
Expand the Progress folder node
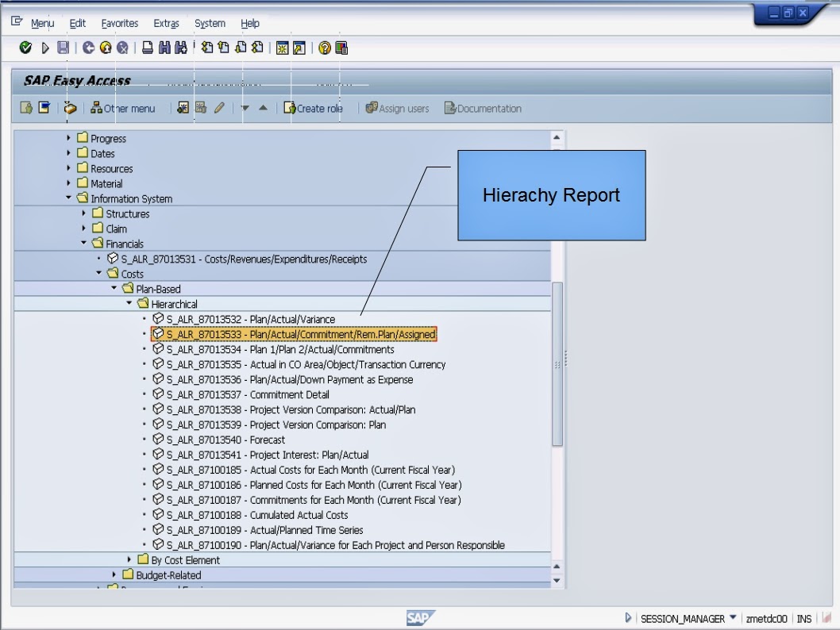point(67,137)
